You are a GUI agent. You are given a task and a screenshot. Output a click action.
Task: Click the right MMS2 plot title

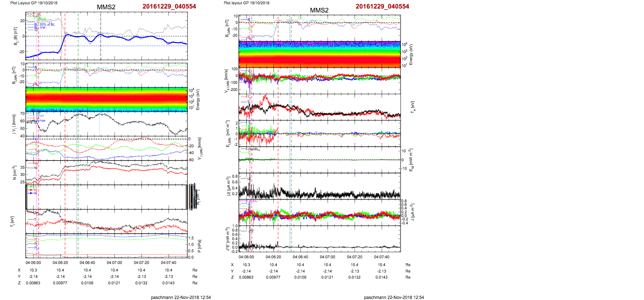[x=319, y=10]
